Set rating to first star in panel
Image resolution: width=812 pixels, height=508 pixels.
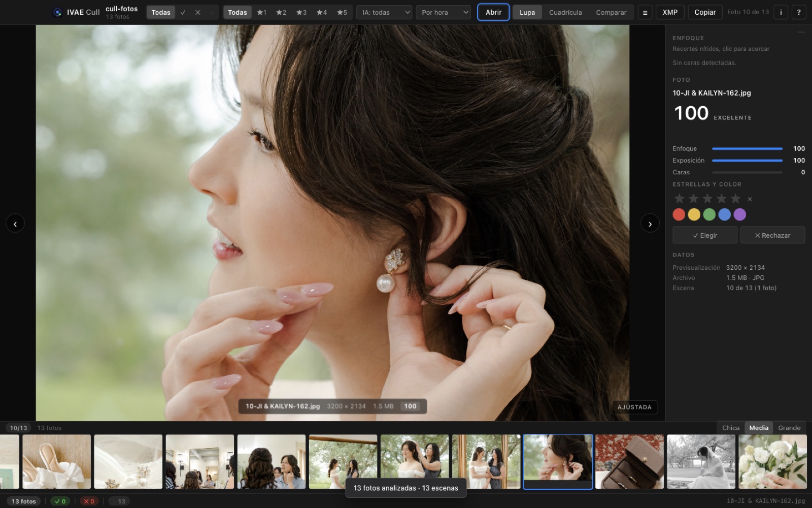point(679,199)
